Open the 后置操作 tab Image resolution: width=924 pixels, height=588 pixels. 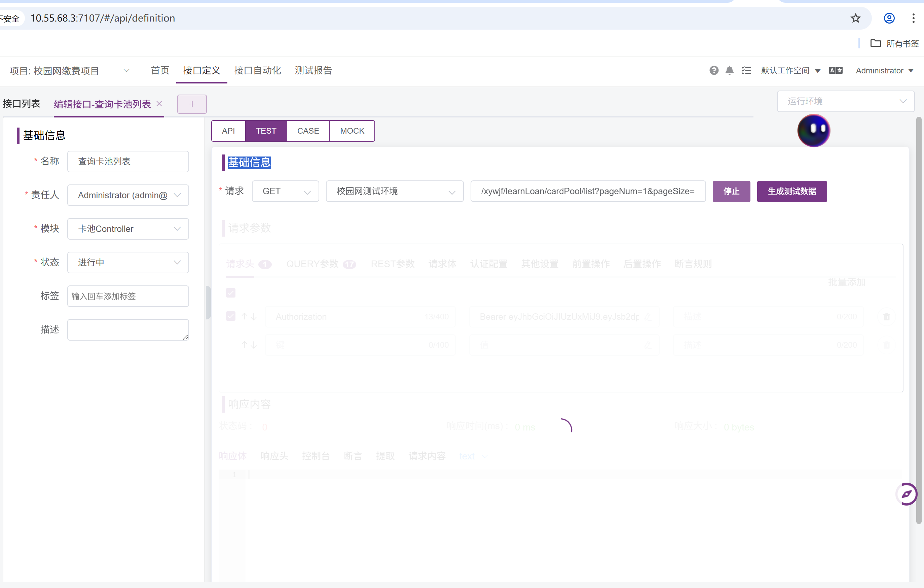642,264
